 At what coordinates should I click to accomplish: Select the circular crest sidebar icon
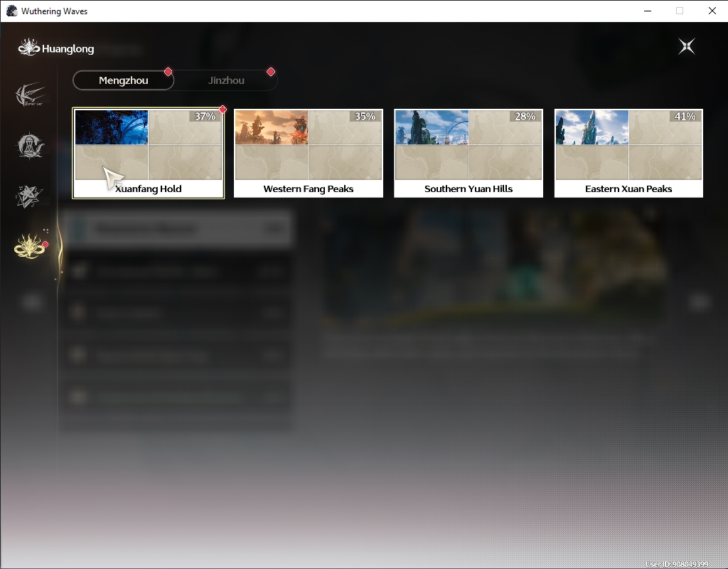click(30, 145)
